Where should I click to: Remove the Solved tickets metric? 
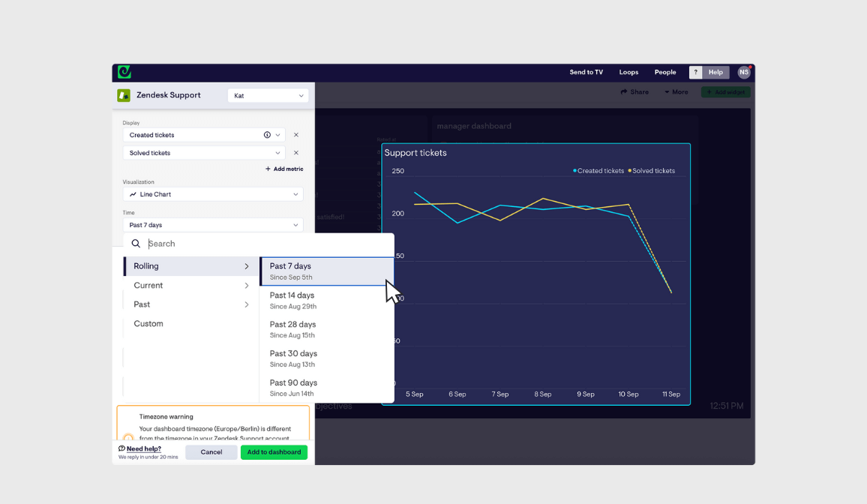pos(296,153)
